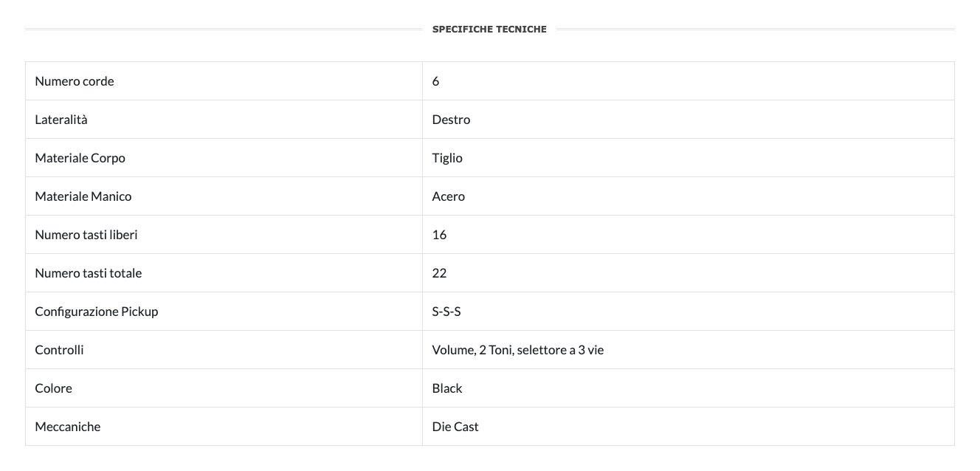Select the "Numero tasti totale" label

click(x=89, y=273)
